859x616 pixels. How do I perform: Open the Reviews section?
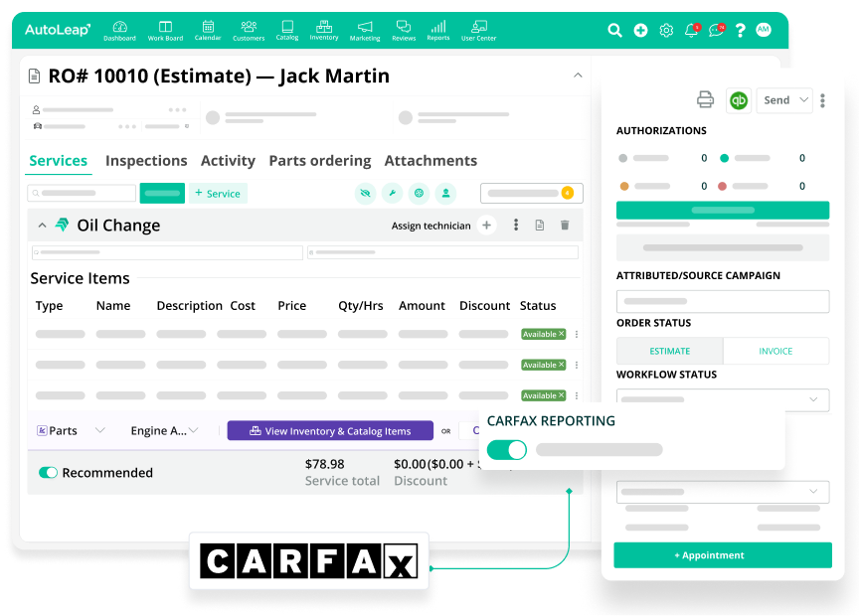click(x=404, y=31)
